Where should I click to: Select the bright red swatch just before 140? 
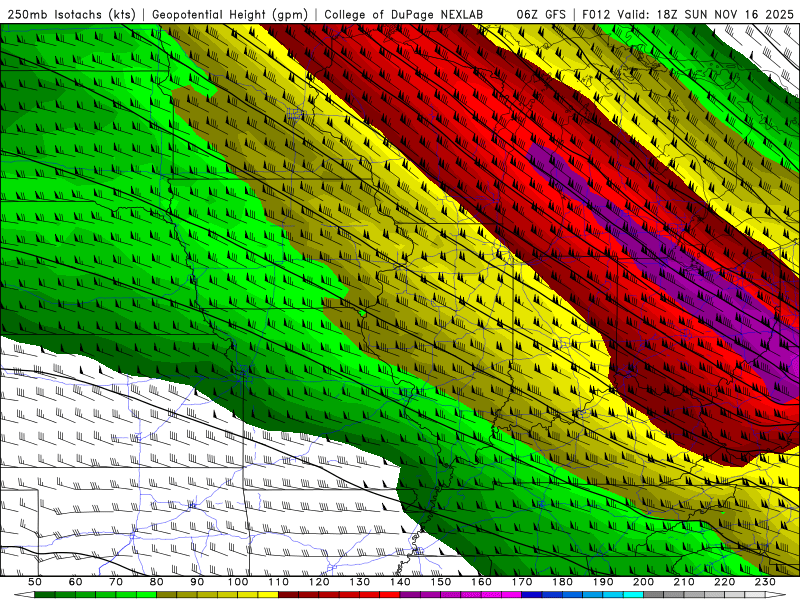point(390,595)
